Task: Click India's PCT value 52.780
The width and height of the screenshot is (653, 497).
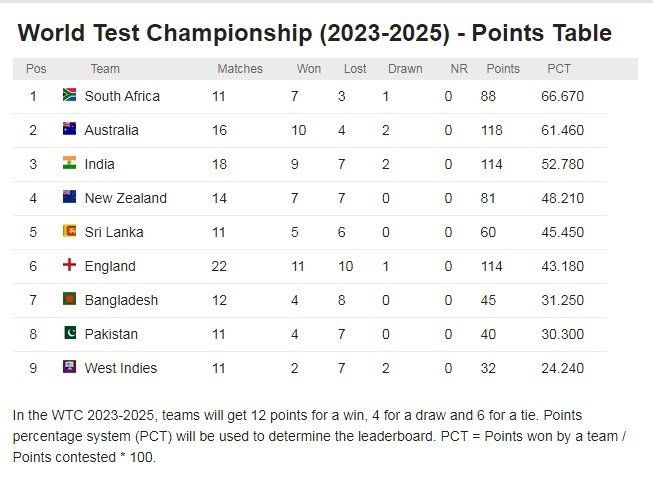Action: click(563, 164)
